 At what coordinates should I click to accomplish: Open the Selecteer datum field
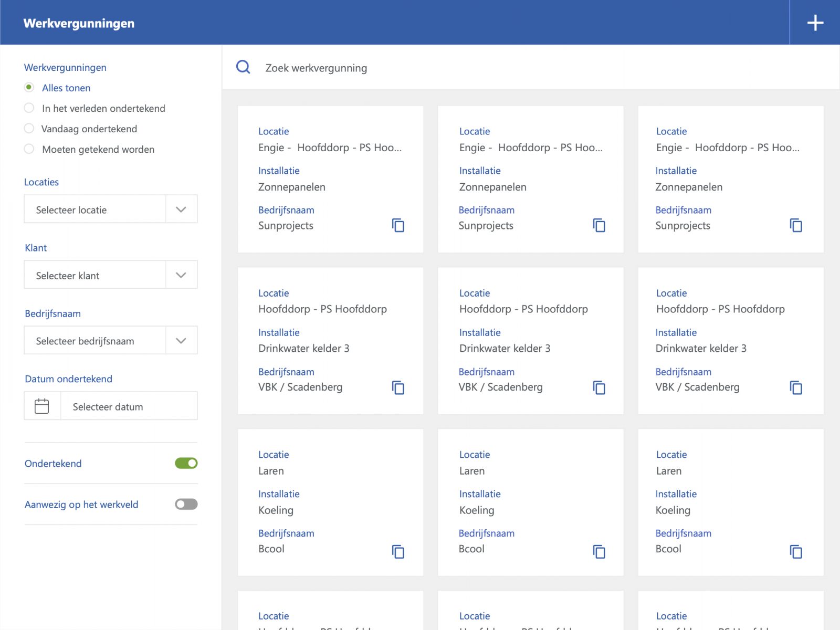(x=129, y=406)
